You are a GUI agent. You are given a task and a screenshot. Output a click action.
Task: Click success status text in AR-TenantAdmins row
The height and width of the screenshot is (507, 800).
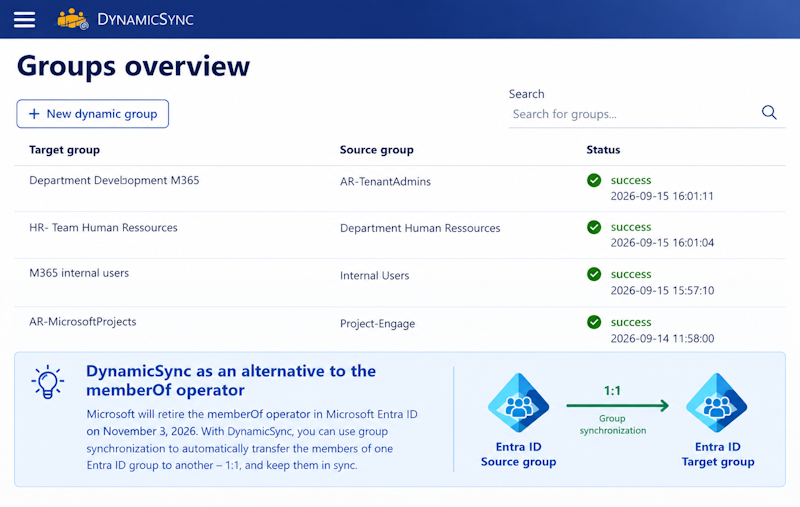coord(631,180)
